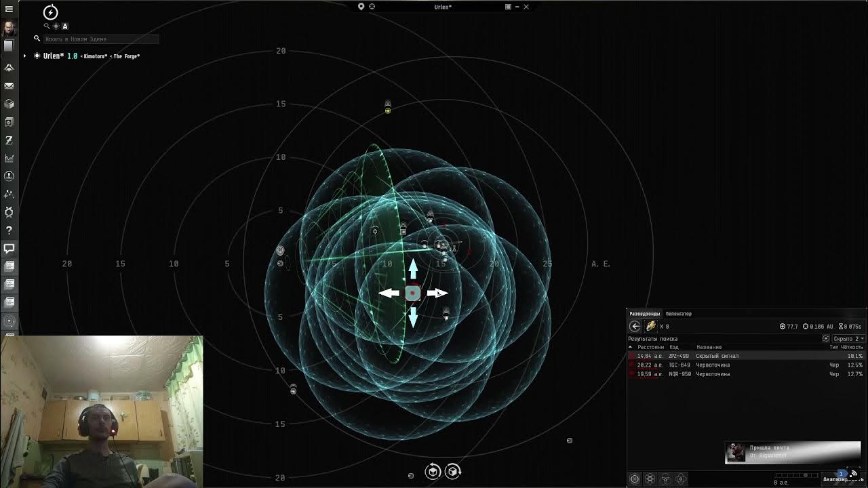The width and height of the screenshot is (868, 488).
Task: Open the Kimotoro constellation link
Action: (x=95, y=56)
